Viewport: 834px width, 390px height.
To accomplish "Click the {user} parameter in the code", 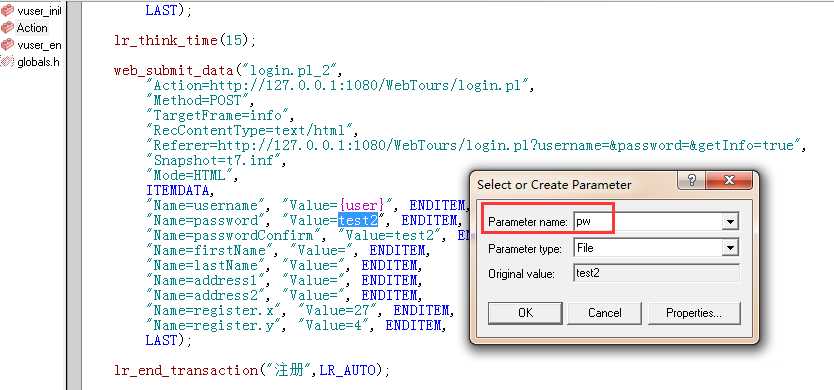I will point(361,205).
